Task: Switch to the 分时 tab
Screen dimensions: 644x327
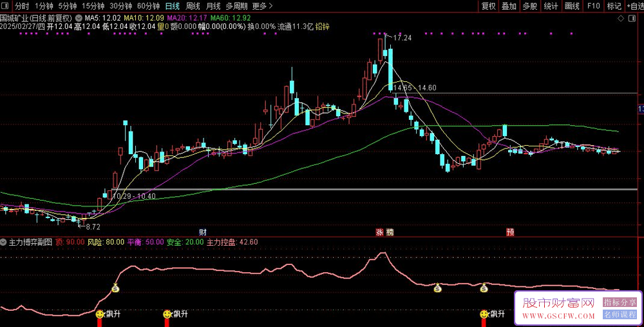Action: 22,6
